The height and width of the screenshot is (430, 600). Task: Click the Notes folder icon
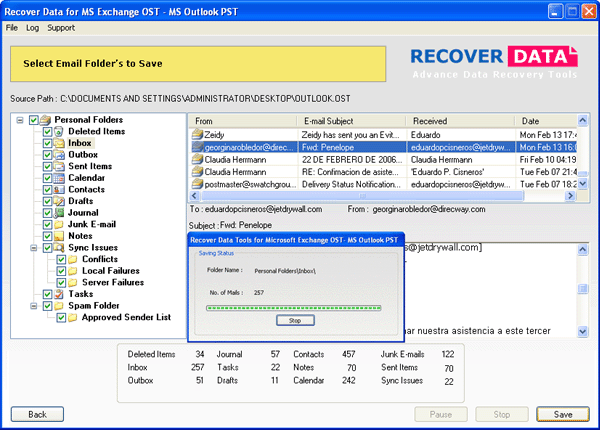tap(59, 236)
